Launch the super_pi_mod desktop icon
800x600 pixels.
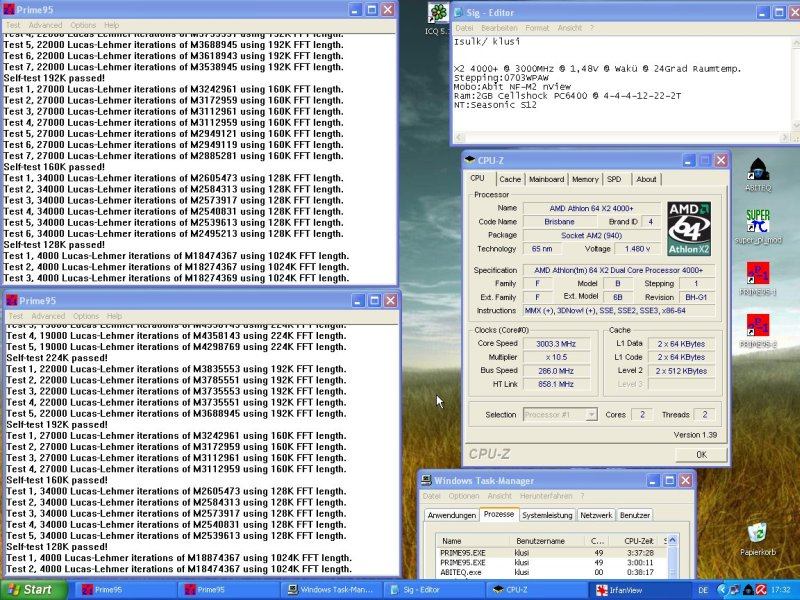(758, 221)
